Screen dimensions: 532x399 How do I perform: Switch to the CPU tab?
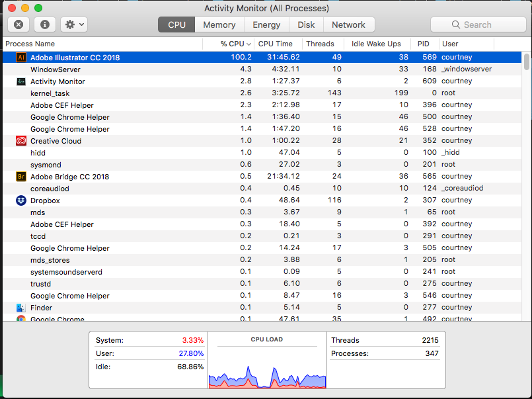coord(176,24)
